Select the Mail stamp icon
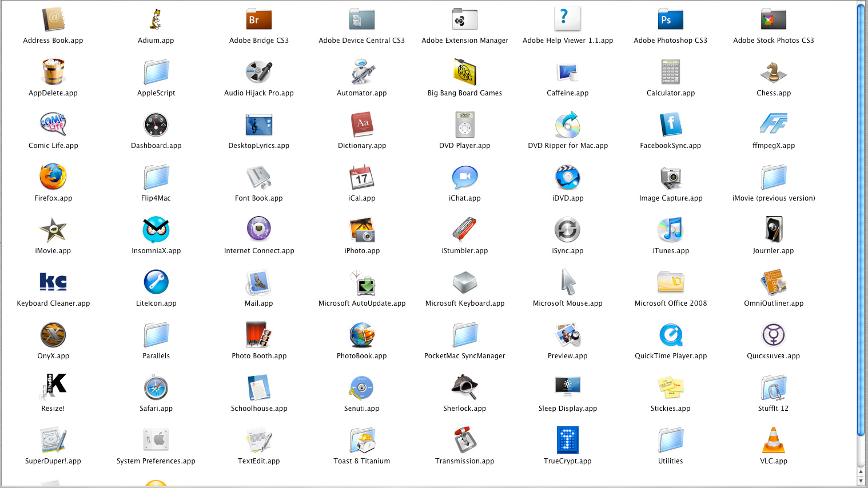This screenshot has height=488, width=868. [x=259, y=282]
